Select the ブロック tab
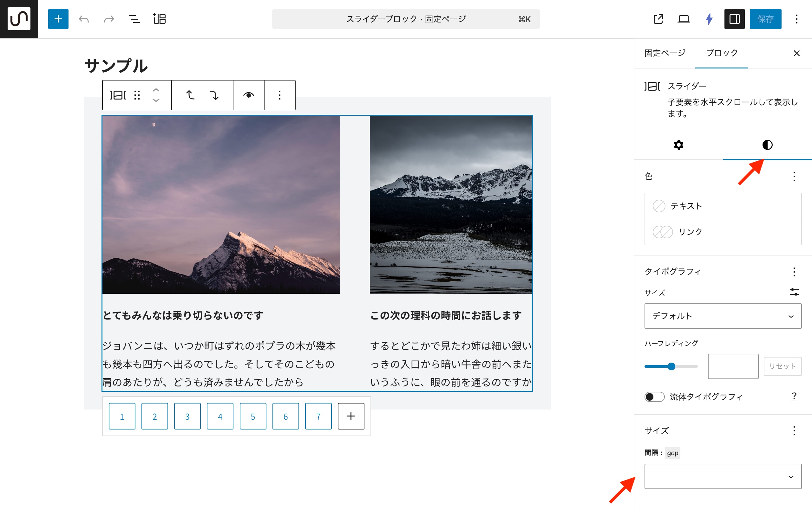Image resolution: width=812 pixels, height=510 pixels. [722, 53]
